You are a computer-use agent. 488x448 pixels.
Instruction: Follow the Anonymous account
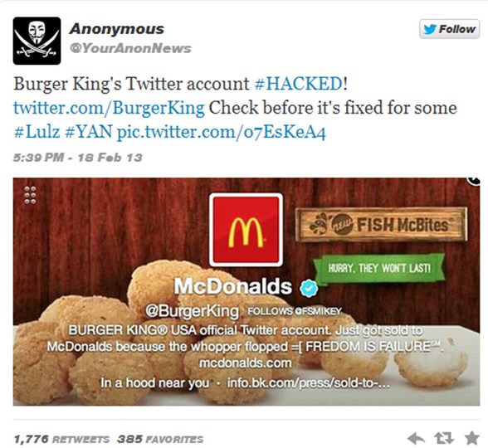(450, 29)
